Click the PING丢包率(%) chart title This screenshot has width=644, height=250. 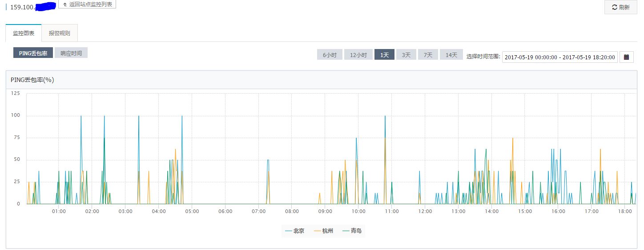click(32, 80)
